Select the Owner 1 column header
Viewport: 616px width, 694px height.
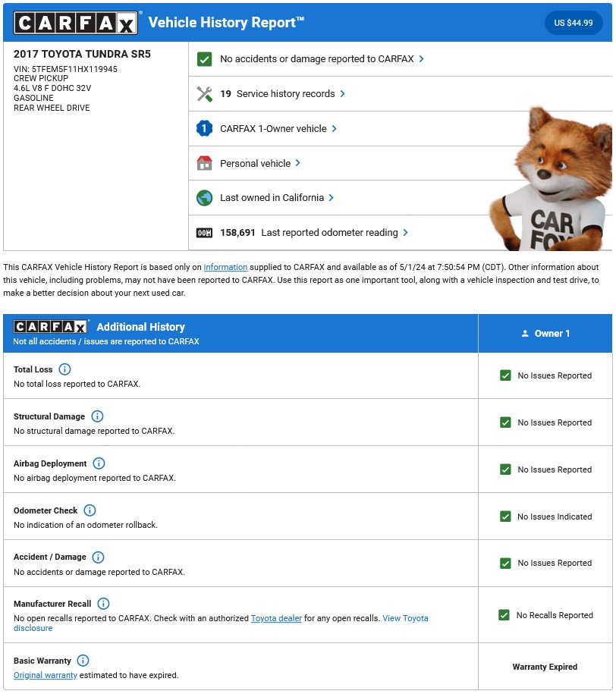coord(545,333)
